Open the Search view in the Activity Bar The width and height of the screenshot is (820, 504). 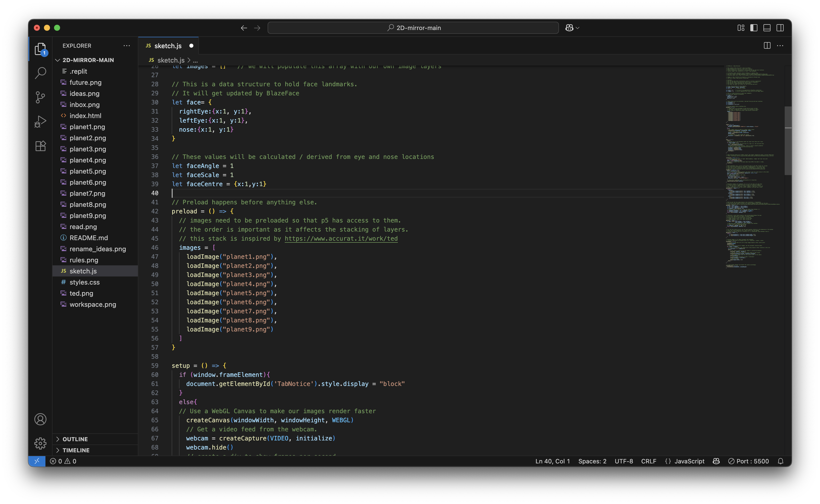(x=40, y=73)
